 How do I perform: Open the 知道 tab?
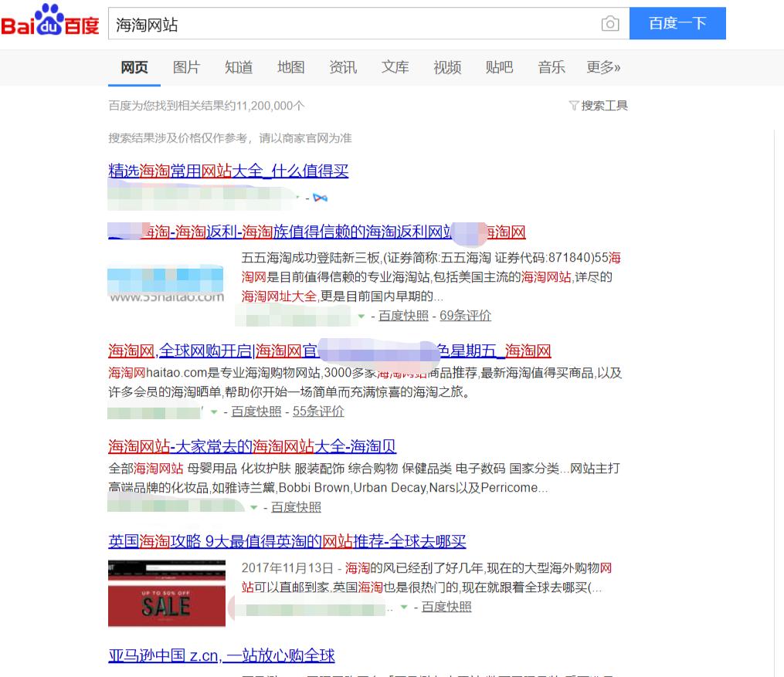(x=239, y=67)
